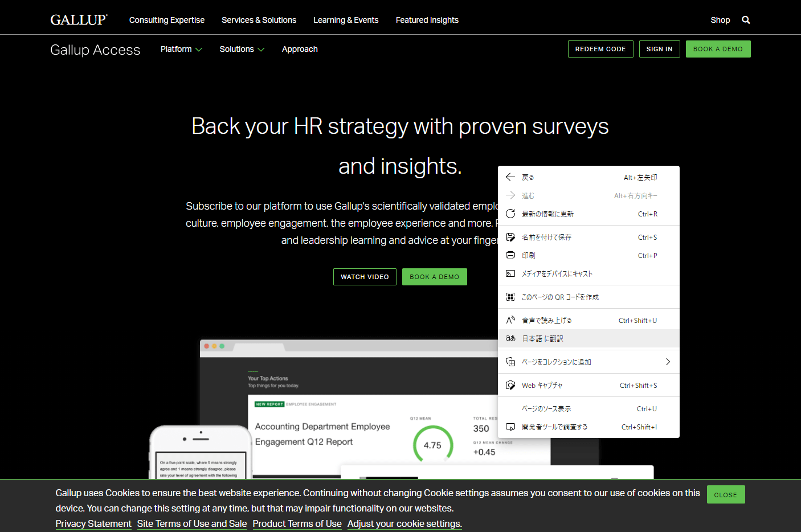Viewport: 801px width, 532px height.
Task: Expand the Solutions dropdown
Action: pos(242,49)
